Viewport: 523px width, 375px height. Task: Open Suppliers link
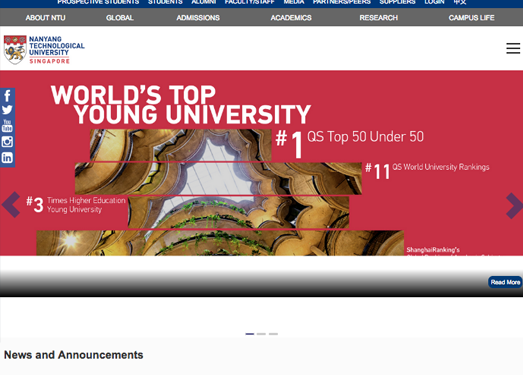(397, 2)
